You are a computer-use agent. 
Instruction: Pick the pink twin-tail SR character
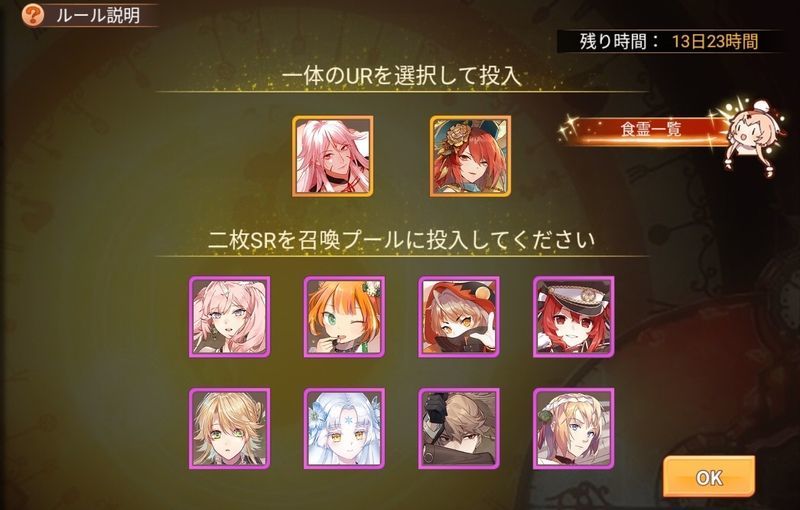(230, 317)
